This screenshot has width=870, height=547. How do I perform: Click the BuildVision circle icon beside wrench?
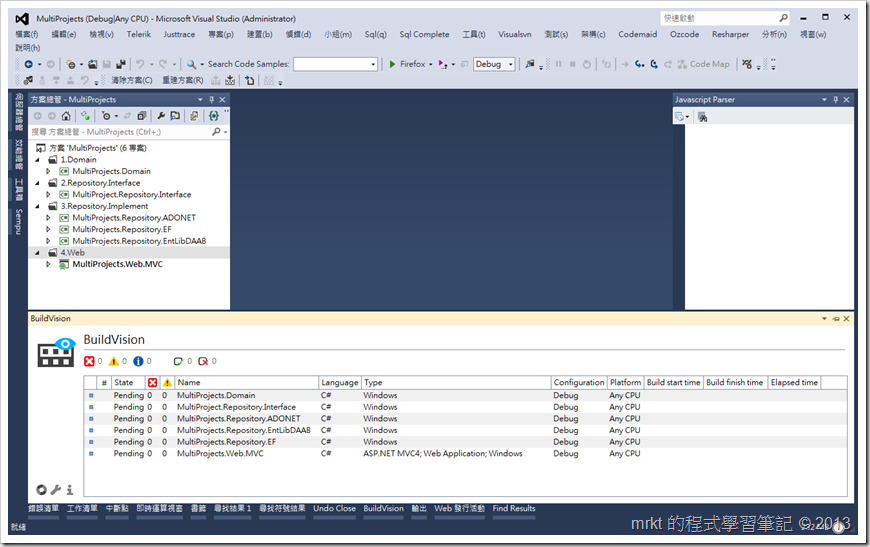point(41,490)
